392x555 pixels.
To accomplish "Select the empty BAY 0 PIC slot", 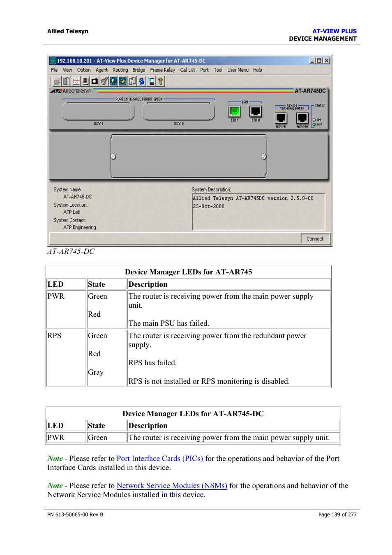I will (x=179, y=112).
